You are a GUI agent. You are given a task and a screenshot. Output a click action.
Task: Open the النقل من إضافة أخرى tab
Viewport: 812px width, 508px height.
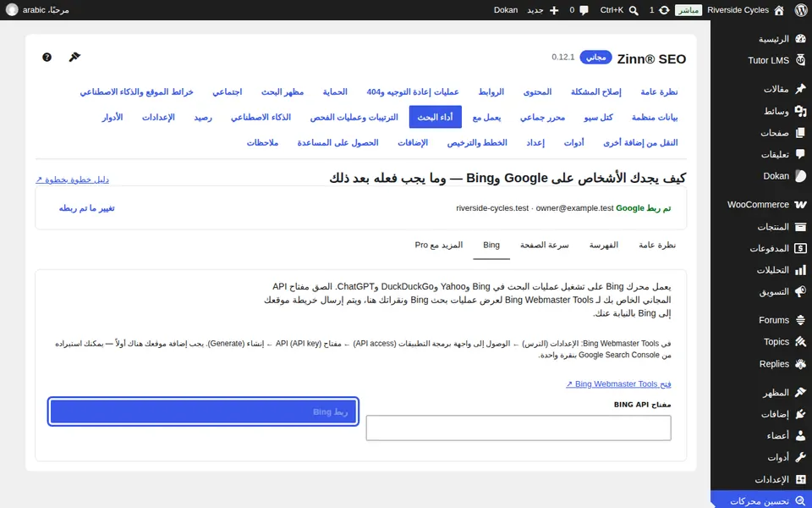[x=640, y=142]
